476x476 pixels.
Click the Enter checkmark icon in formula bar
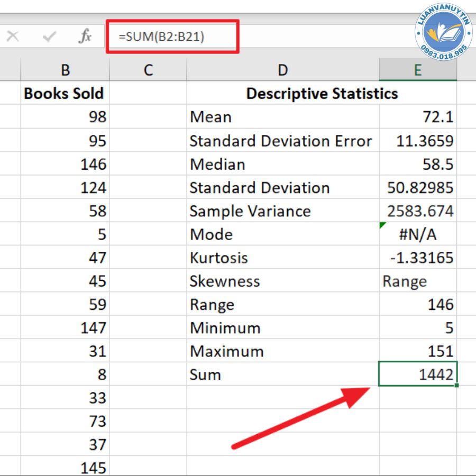[50, 36]
